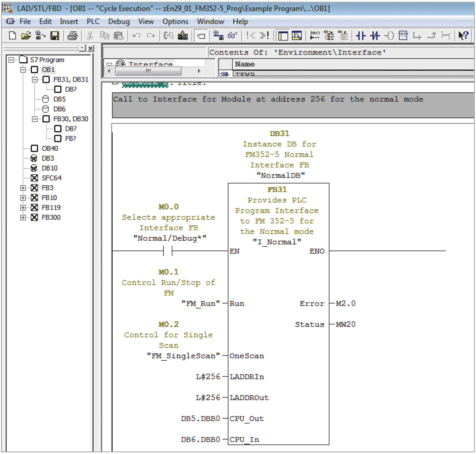Open the Insert menu
476x454 pixels.
coord(69,22)
